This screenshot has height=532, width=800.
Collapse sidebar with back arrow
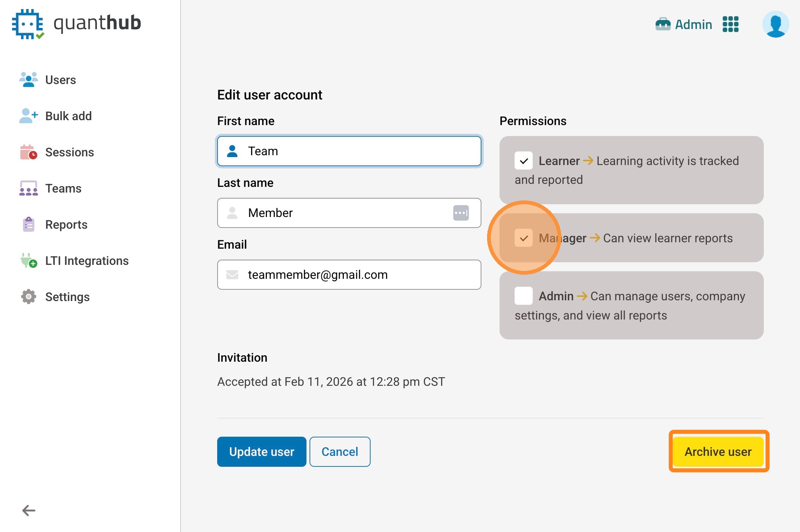coord(29,511)
